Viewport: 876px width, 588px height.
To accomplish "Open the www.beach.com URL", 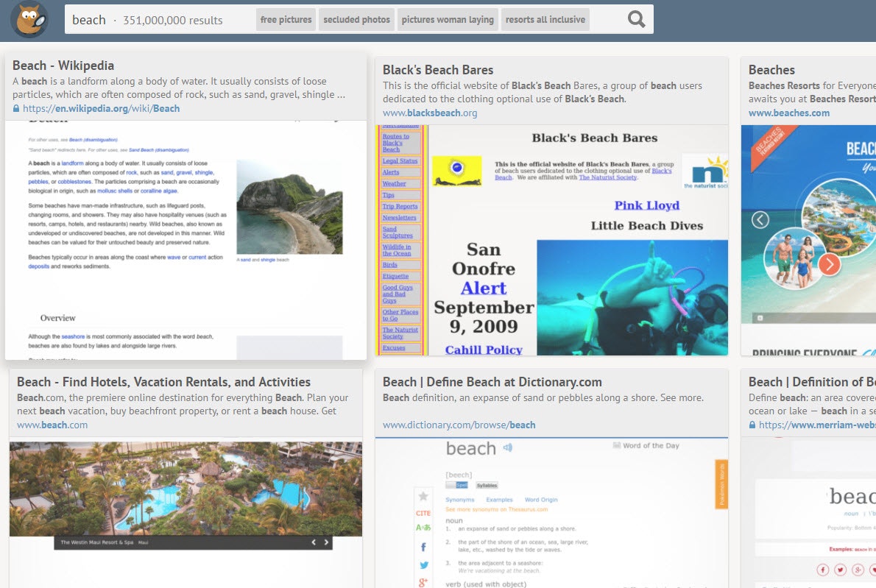I will (x=52, y=425).
